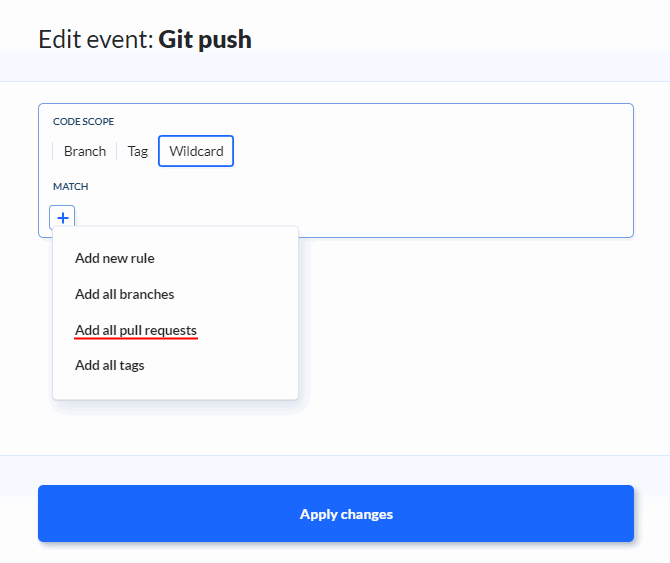Select the Branch code scope option
670x563 pixels.
(85, 151)
